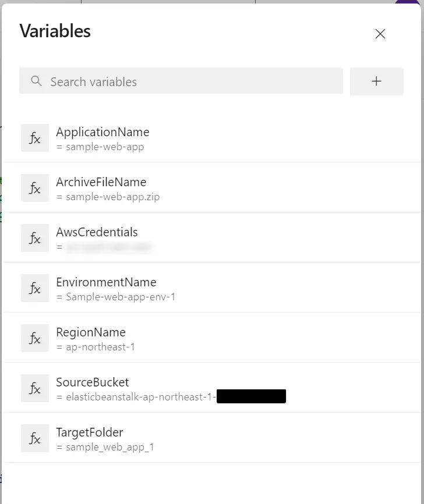Click the fx icon beside ApplicationName

pyautogui.click(x=35, y=138)
